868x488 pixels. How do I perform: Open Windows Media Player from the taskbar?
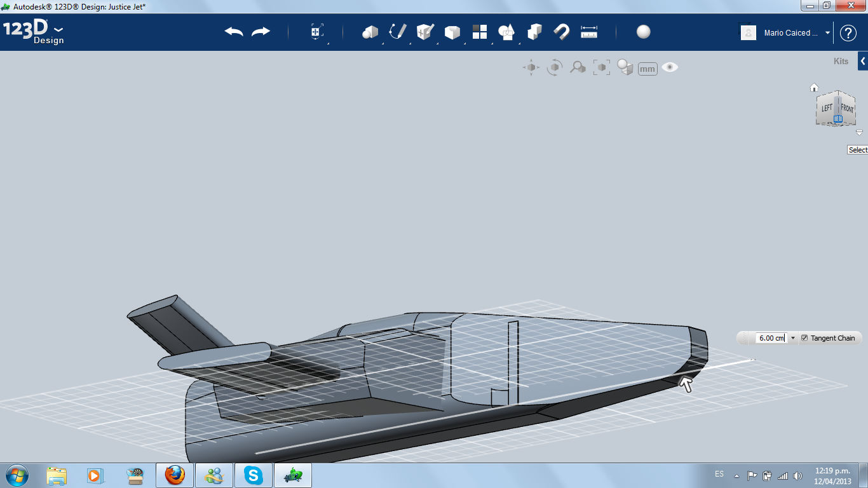[95, 475]
